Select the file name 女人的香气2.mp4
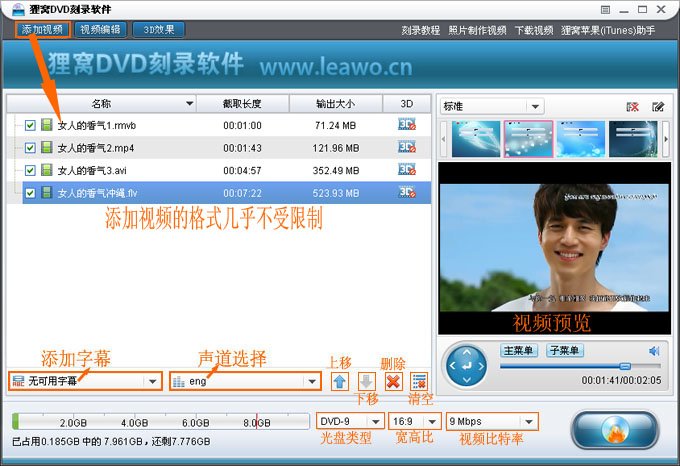 pyautogui.click(x=96, y=148)
